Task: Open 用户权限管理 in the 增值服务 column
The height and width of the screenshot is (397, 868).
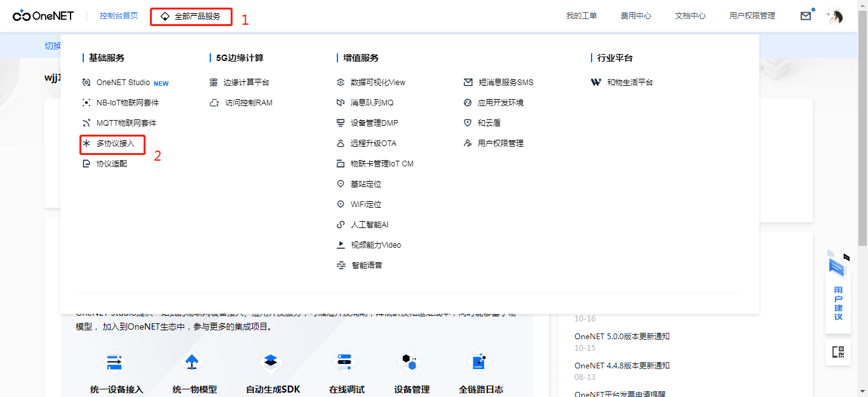Action: [x=501, y=144]
